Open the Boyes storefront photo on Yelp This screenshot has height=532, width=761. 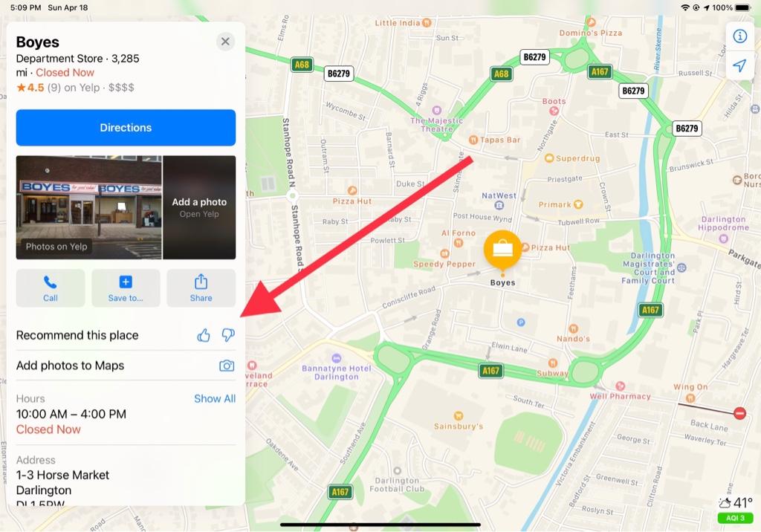click(89, 207)
